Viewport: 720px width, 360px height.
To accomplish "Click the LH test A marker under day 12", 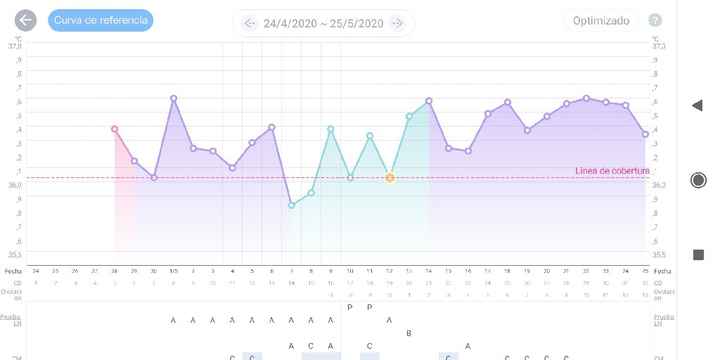I will coord(389,320).
